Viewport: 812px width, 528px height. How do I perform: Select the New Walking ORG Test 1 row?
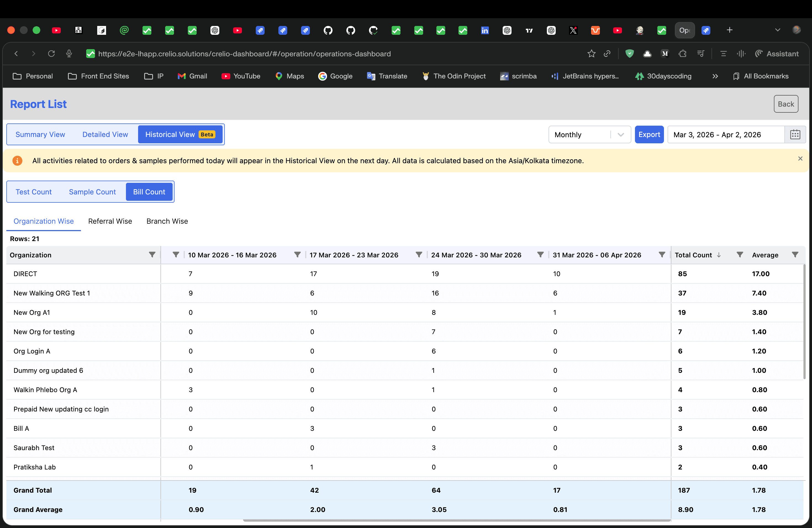coord(405,293)
